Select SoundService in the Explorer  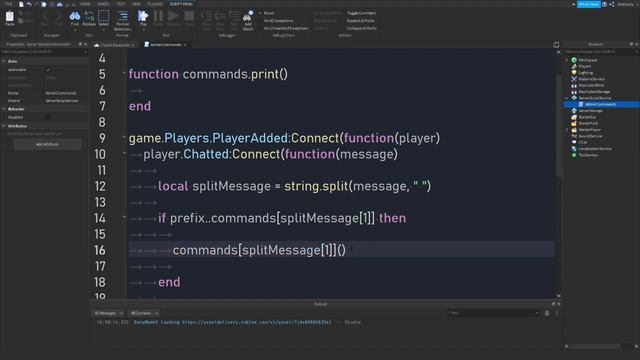(x=590, y=136)
